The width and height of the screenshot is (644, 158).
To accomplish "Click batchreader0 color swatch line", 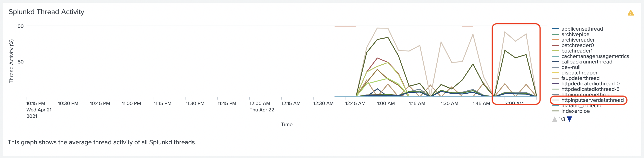I will pyautogui.click(x=556, y=45).
